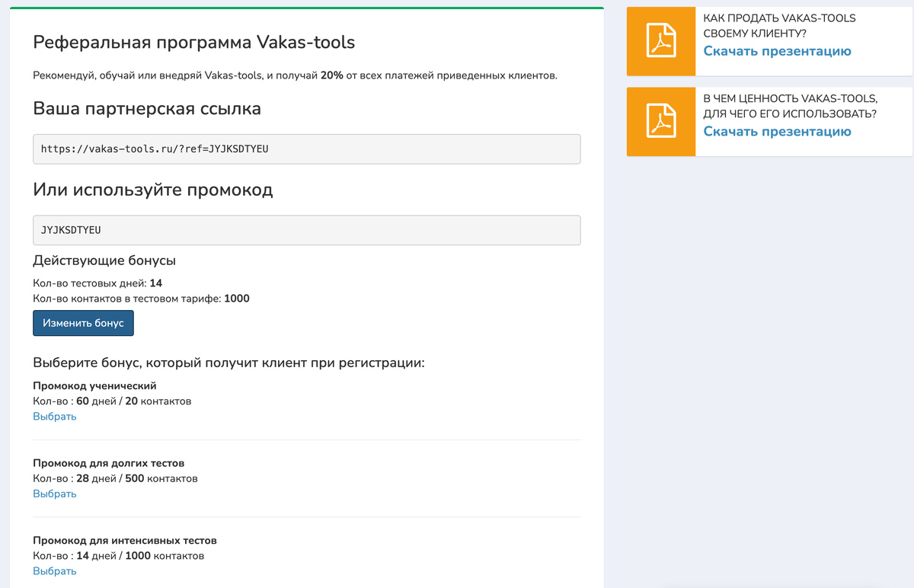Click the PDF icon beside 'В ЧЕМ ЦЕННОСТЬ VAKAS-TOOLS'

tap(661, 122)
